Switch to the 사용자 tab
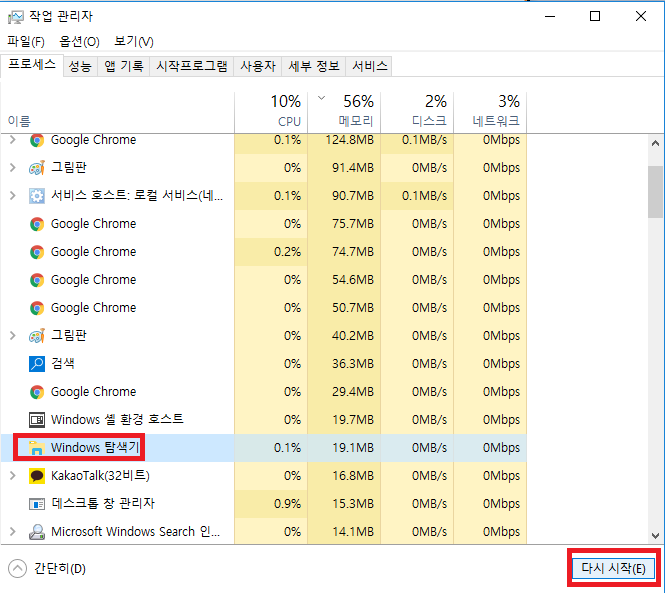The image size is (665, 593). pos(258,66)
